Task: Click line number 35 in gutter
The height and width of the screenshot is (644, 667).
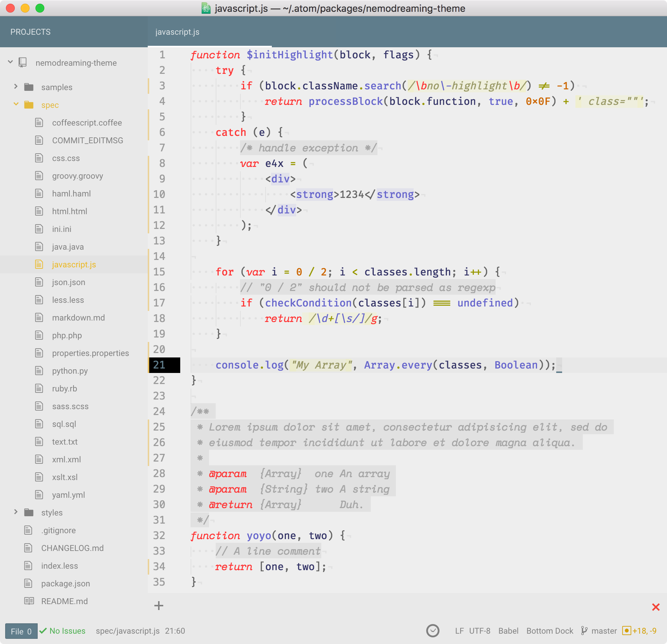Action: (159, 582)
